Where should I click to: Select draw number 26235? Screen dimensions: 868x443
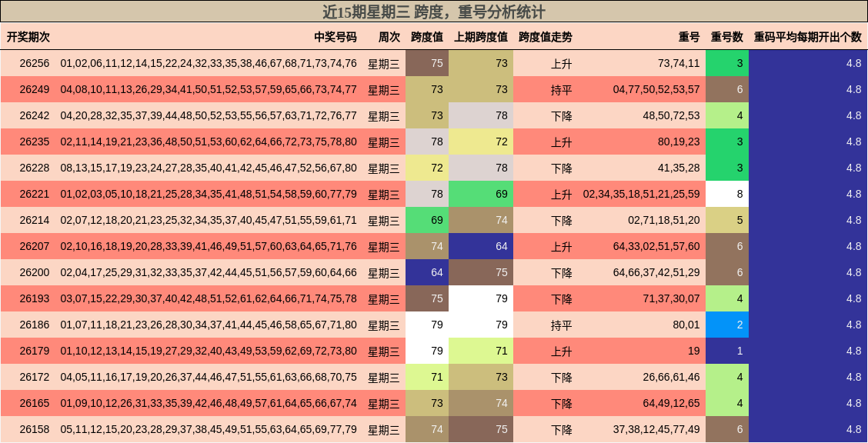click(x=35, y=142)
